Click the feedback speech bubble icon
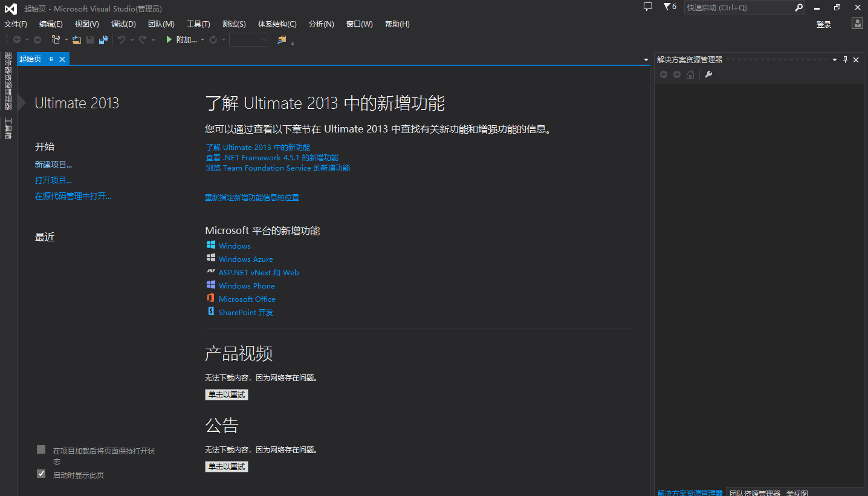 pos(648,7)
